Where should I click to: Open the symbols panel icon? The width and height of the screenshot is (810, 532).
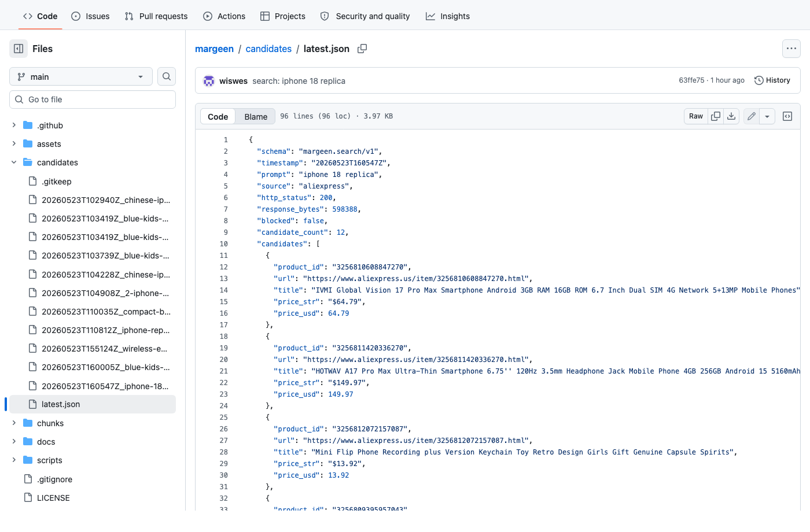pyautogui.click(x=787, y=116)
